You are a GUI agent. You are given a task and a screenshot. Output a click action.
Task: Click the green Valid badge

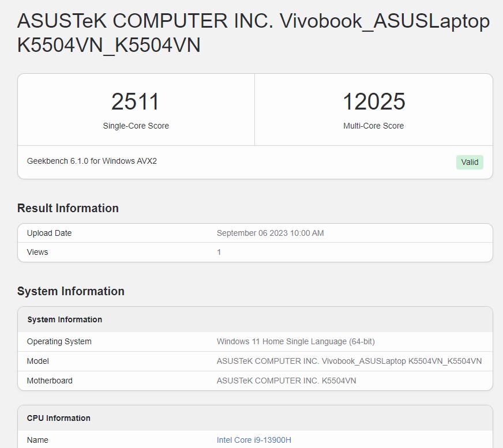tap(470, 162)
